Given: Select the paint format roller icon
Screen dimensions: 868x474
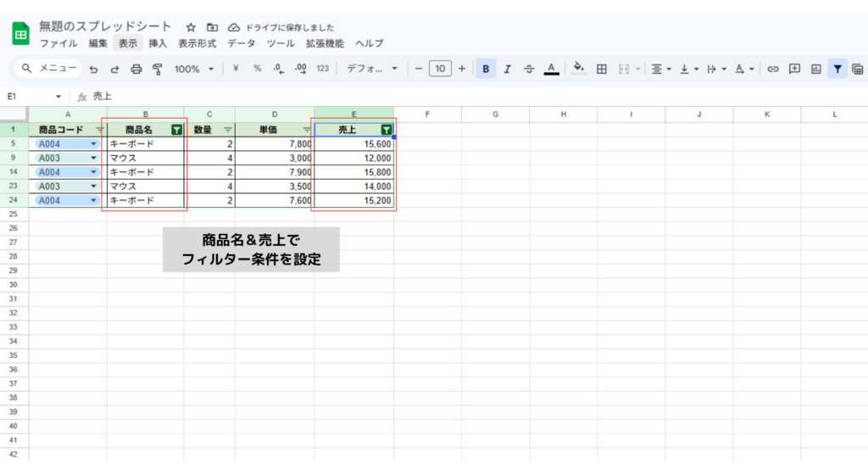Looking at the screenshot, I should (x=157, y=69).
